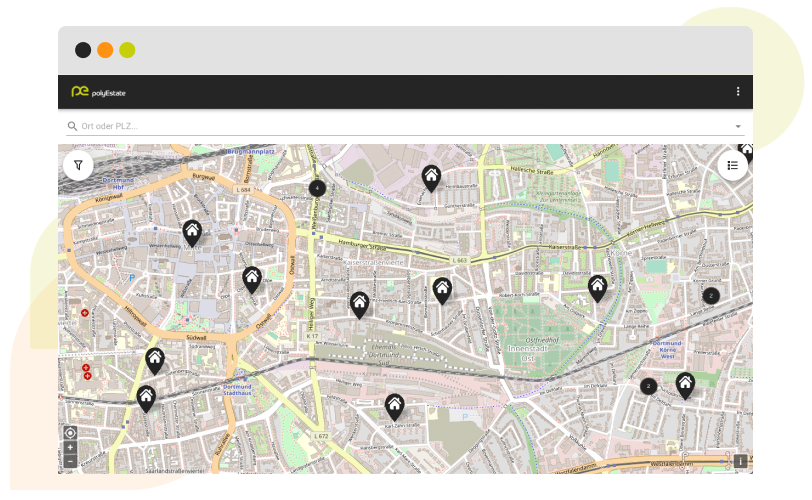Select house pin near Dortmund Hbf
Image resolution: width=812 pixels, height=500 pixels.
tap(192, 232)
